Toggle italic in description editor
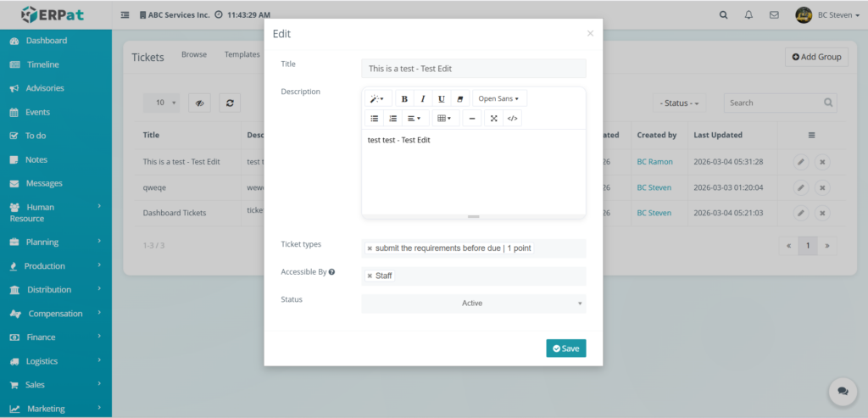 click(423, 98)
